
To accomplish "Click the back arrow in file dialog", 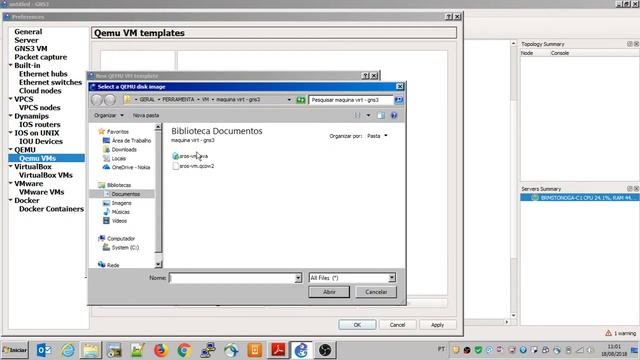I will pos(97,100).
